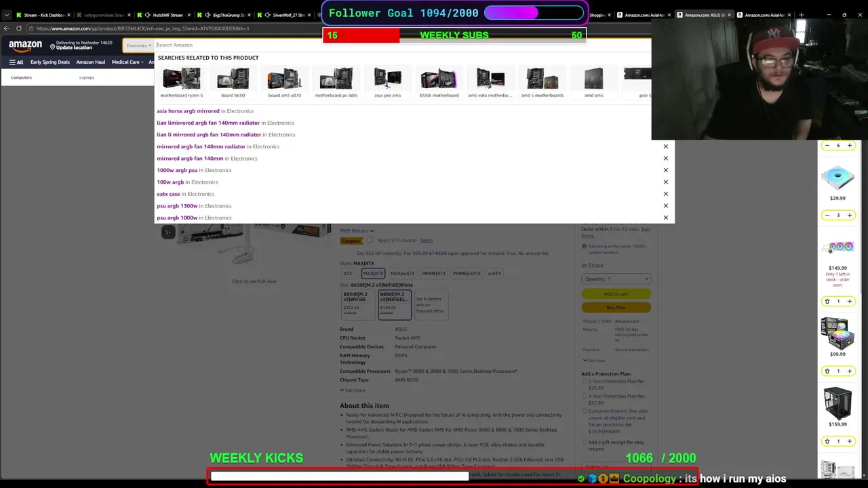Open the 'board b650' related search thumbnail

233,82
